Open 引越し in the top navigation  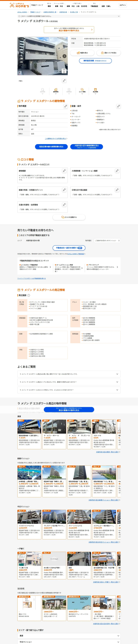[x=108, y=6]
